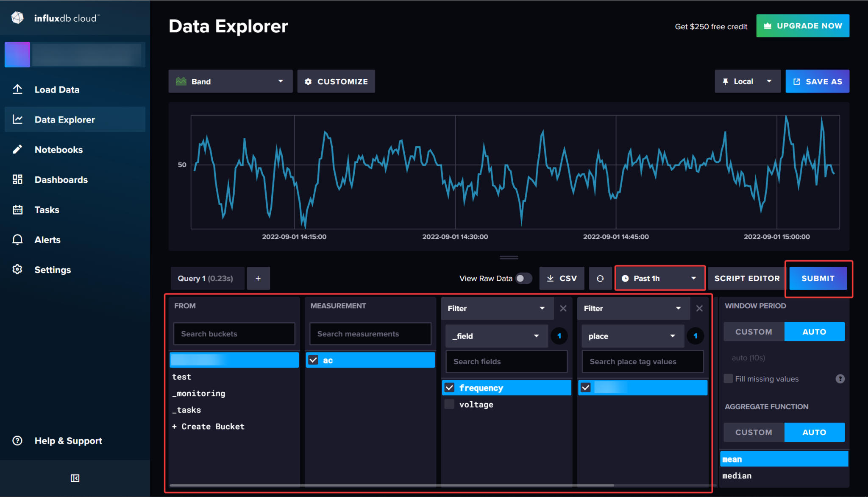This screenshot has height=497, width=868.
Task: Open Settings via the gear icon
Action: [x=17, y=269]
